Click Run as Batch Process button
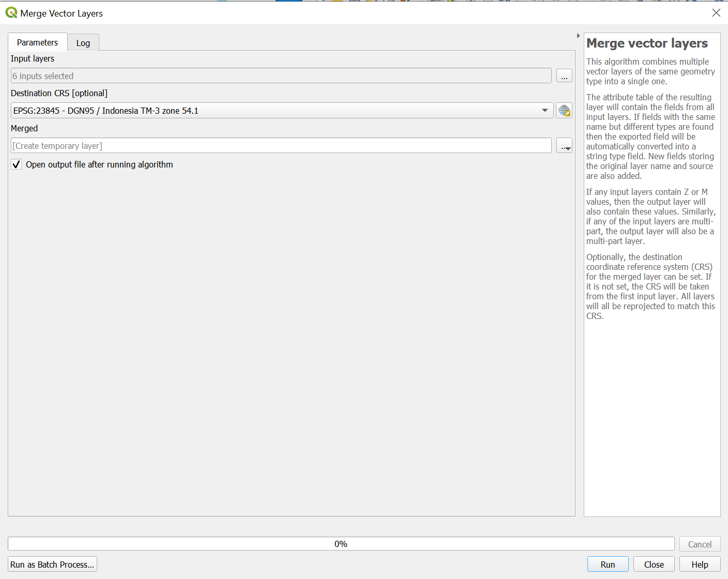This screenshot has width=728, height=579. (x=52, y=565)
